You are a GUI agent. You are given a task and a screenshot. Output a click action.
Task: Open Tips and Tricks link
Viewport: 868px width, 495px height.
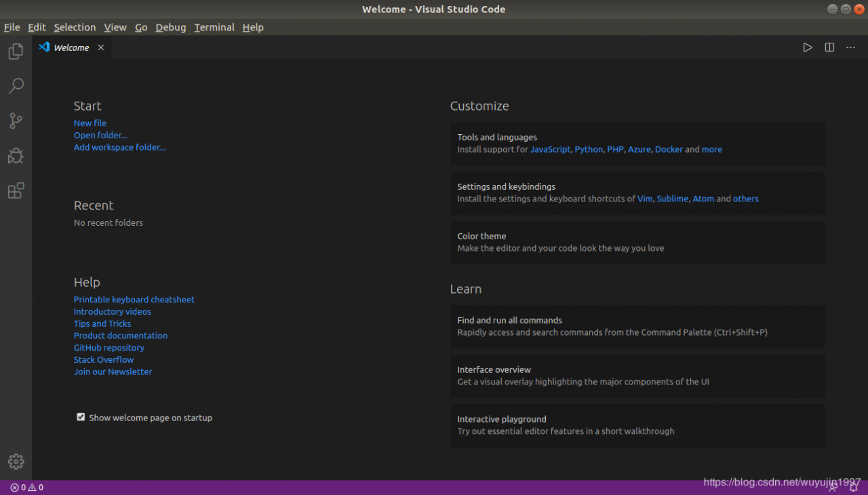click(x=102, y=323)
